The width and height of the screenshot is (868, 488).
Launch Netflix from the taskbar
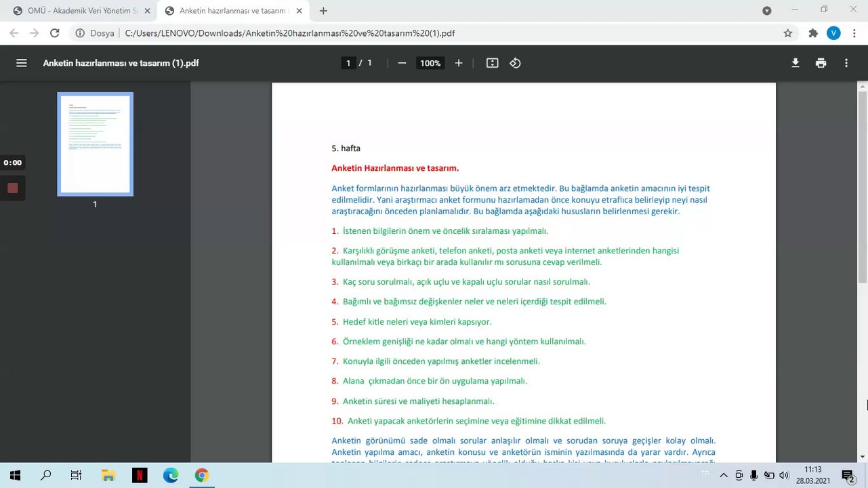(139, 475)
